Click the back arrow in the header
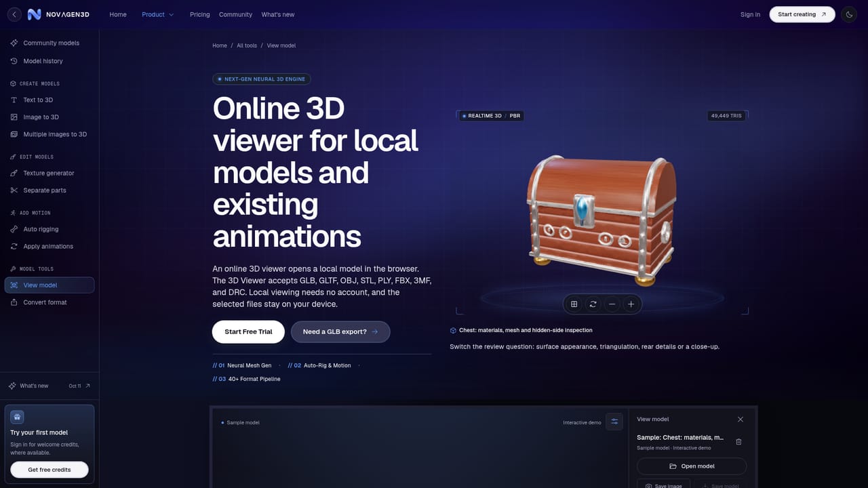The height and width of the screenshot is (488, 868). click(x=14, y=14)
